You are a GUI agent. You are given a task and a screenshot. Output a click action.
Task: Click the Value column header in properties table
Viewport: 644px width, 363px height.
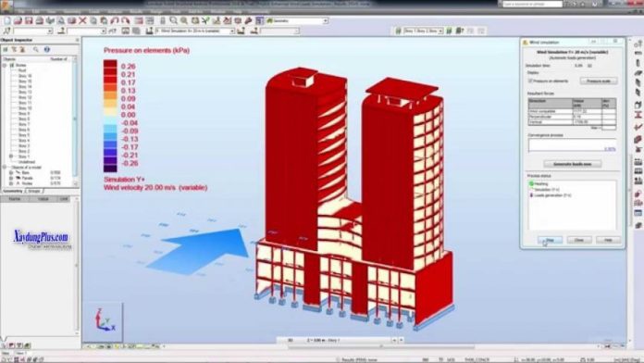coord(43,199)
